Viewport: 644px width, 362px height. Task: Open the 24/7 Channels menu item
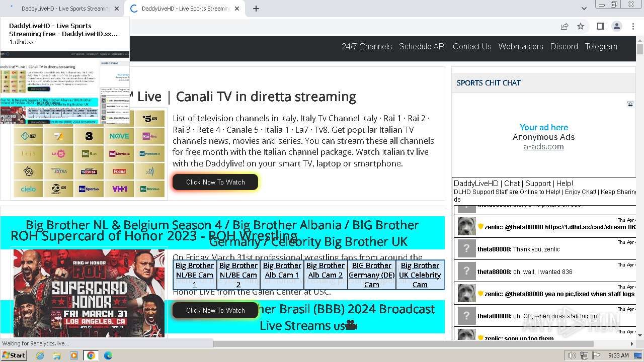coord(366,46)
